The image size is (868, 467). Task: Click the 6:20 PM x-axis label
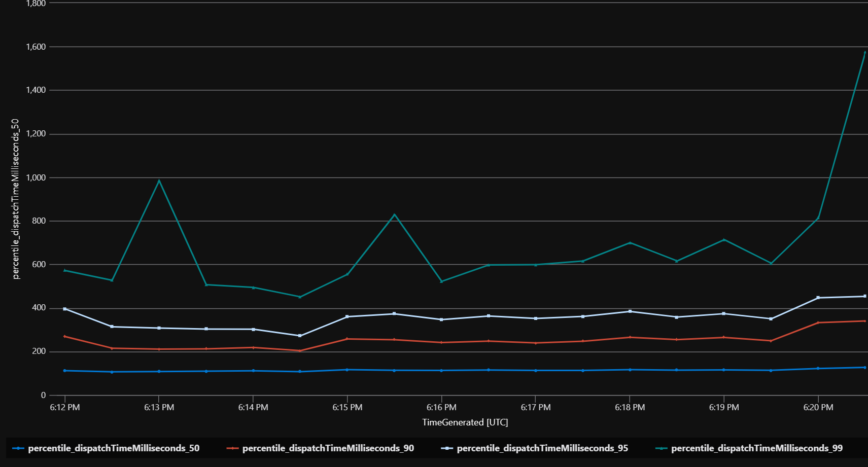click(x=818, y=408)
